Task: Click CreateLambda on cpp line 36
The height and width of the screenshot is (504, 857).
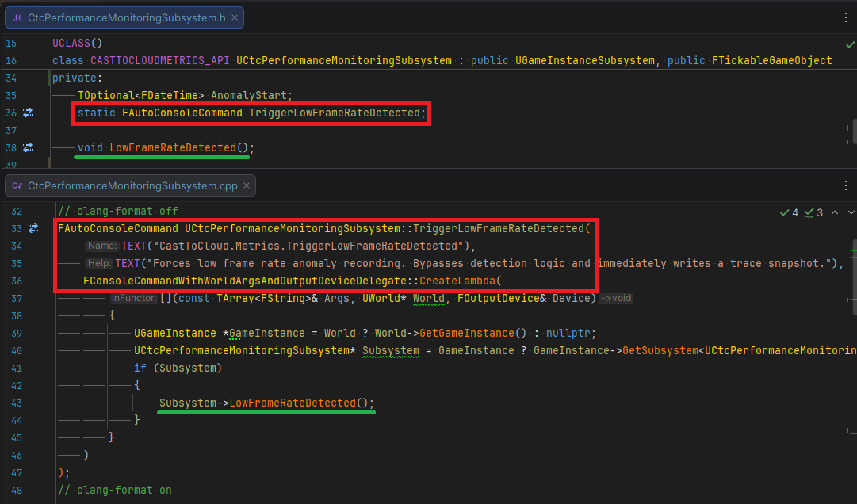Action: coord(457,281)
